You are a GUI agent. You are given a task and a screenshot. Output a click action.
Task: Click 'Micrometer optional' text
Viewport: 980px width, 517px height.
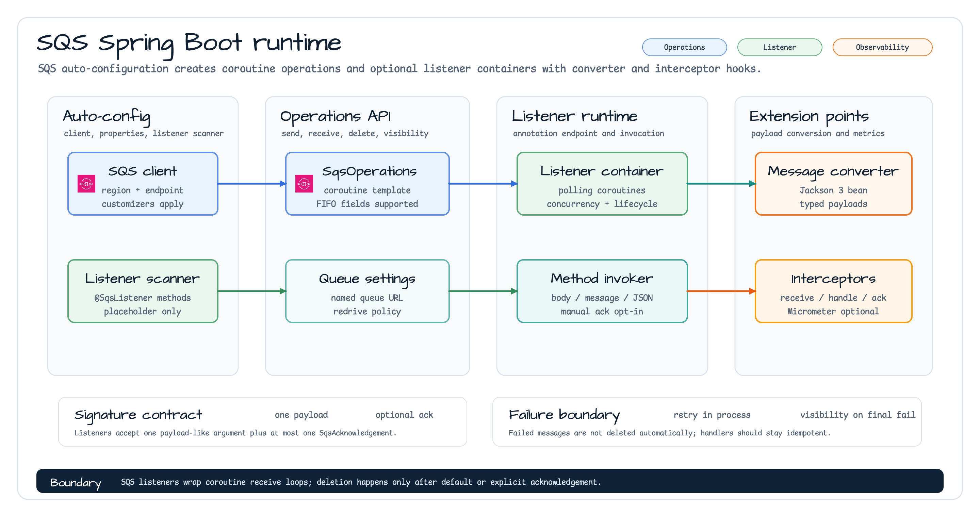tap(833, 312)
